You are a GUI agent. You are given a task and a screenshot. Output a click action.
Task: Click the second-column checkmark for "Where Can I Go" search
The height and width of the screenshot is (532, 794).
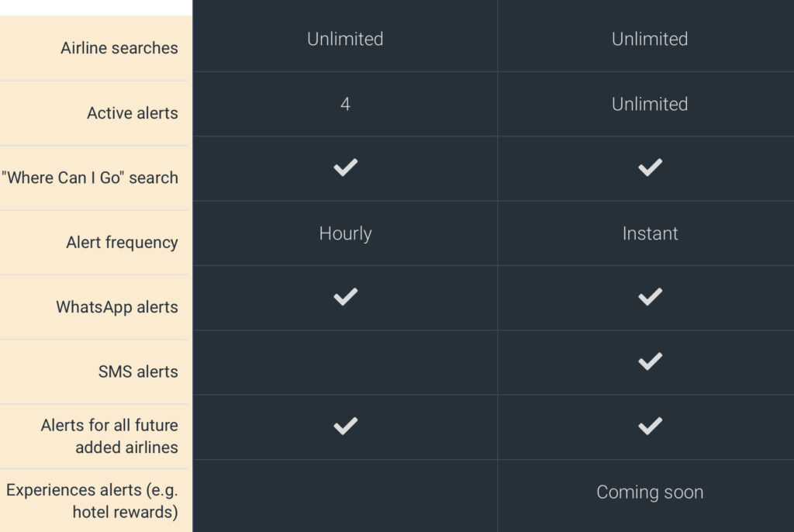point(650,168)
